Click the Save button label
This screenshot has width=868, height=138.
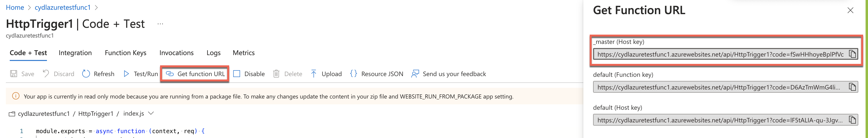pyautogui.click(x=28, y=74)
